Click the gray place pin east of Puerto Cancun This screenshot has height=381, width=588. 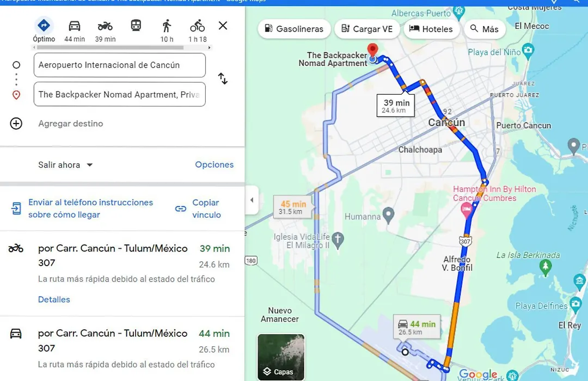[x=573, y=146]
